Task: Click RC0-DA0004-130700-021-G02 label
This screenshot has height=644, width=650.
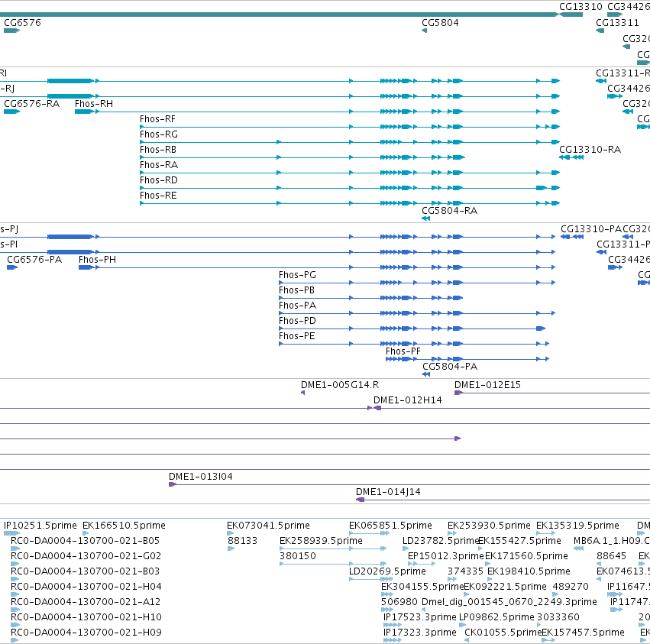Action: (86, 556)
